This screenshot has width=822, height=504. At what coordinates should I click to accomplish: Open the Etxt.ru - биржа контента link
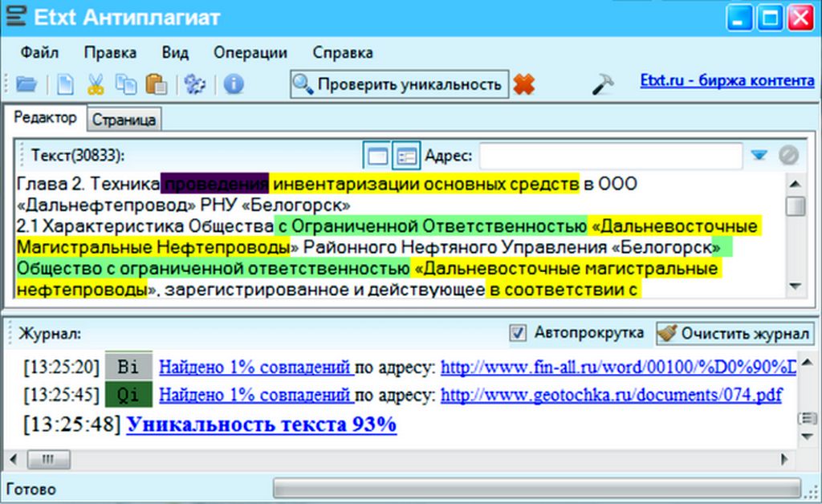pyautogui.click(x=727, y=80)
